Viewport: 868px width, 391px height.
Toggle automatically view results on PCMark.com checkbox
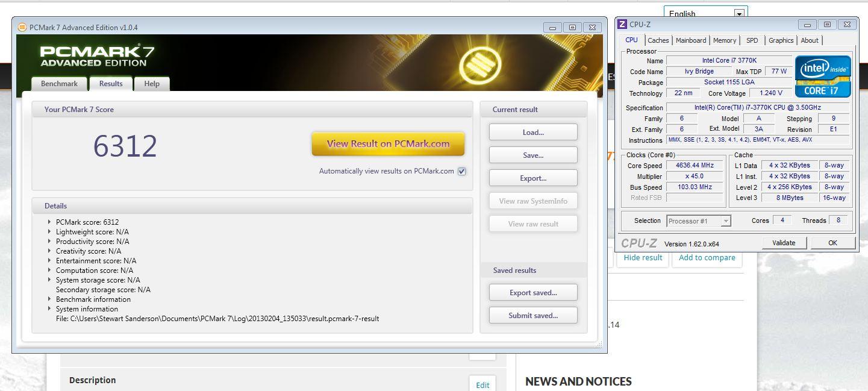pyautogui.click(x=461, y=171)
